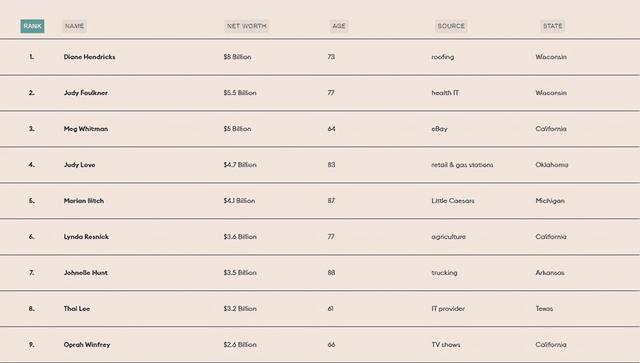
Task: Click the $8 Billion net worth cell
Action: point(237,57)
